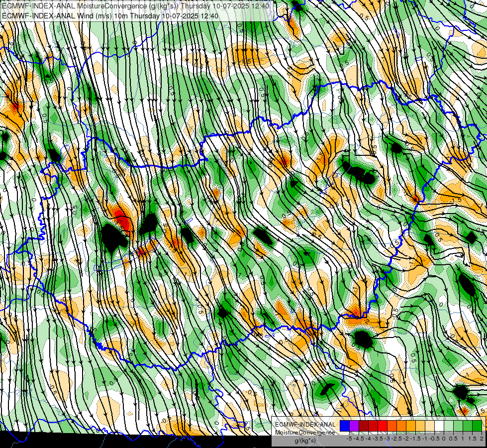The image size is (487, 448).
Task: Click the -4 legend tick label
Action: (x=368, y=439)
